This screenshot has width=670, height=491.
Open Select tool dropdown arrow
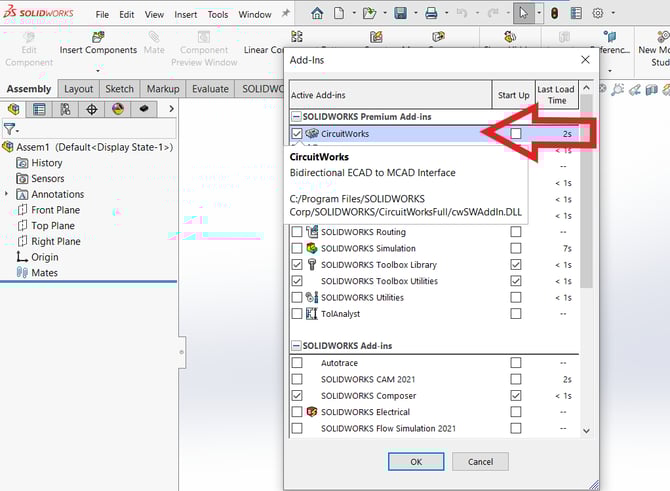pos(539,13)
